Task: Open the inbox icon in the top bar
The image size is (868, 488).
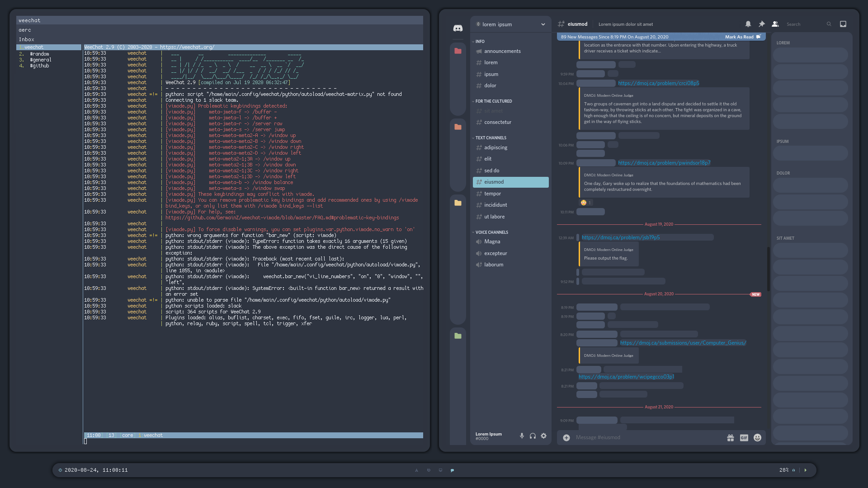Action: [x=843, y=24]
